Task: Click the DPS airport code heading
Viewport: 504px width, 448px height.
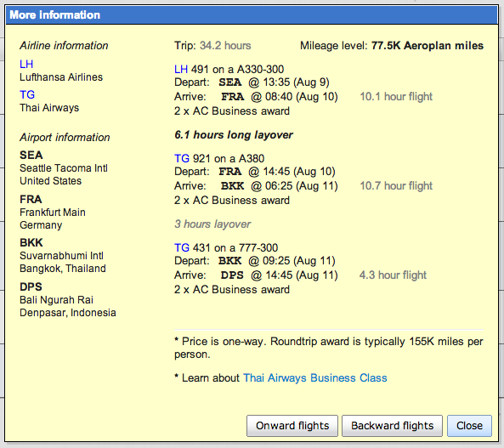Action: pos(31,286)
